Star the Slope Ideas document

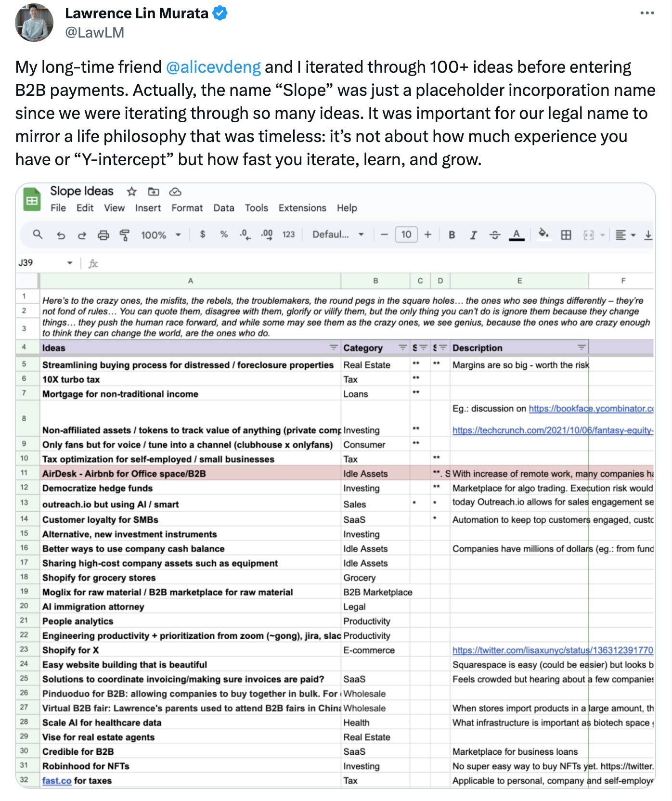coord(131,192)
